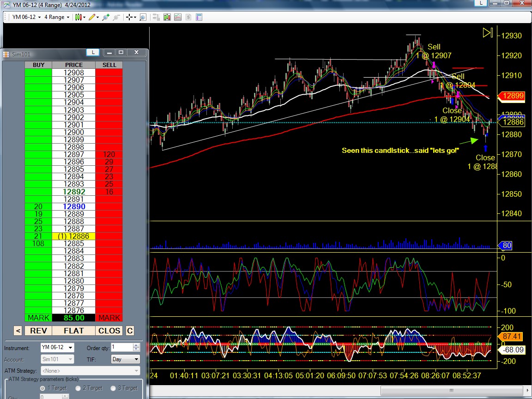Viewport: 532px width, 399px height.
Task: Open the YM 06-12 toolbar instrument dropdown
Action: [26, 17]
